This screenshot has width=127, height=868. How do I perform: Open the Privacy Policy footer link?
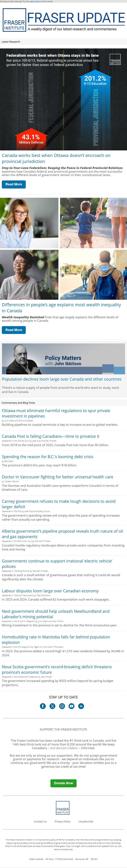(62, 822)
